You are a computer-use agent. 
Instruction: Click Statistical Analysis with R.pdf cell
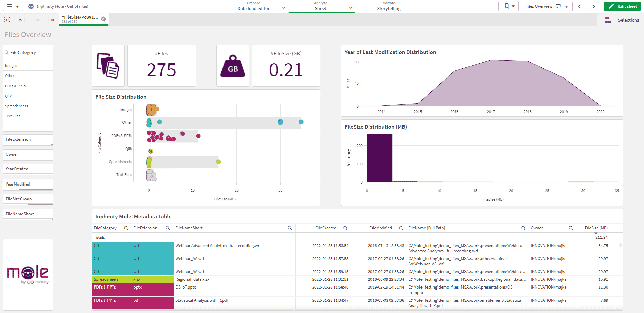(x=234, y=303)
